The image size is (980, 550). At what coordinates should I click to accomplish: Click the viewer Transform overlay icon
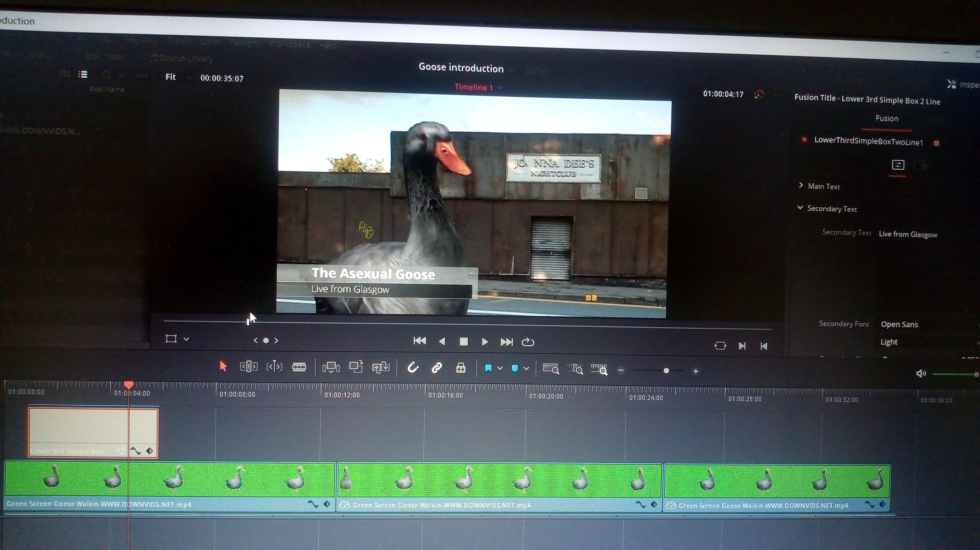coord(171,339)
